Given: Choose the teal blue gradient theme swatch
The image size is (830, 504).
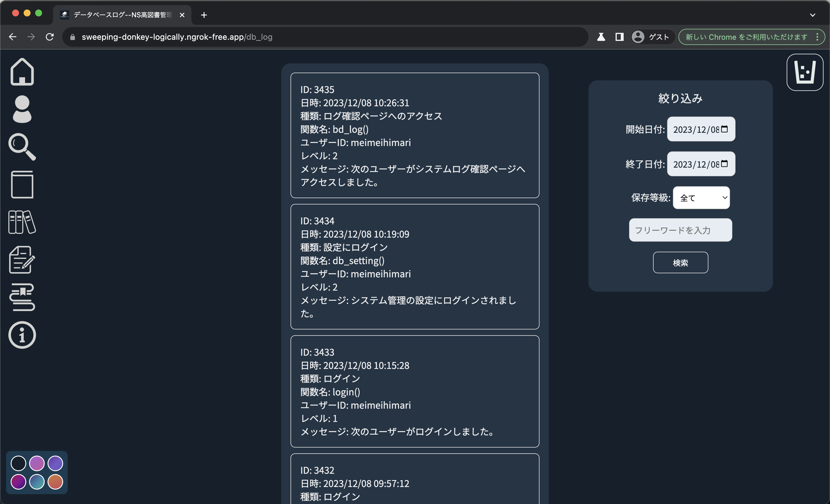Looking at the screenshot, I should [x=37, y=482].
